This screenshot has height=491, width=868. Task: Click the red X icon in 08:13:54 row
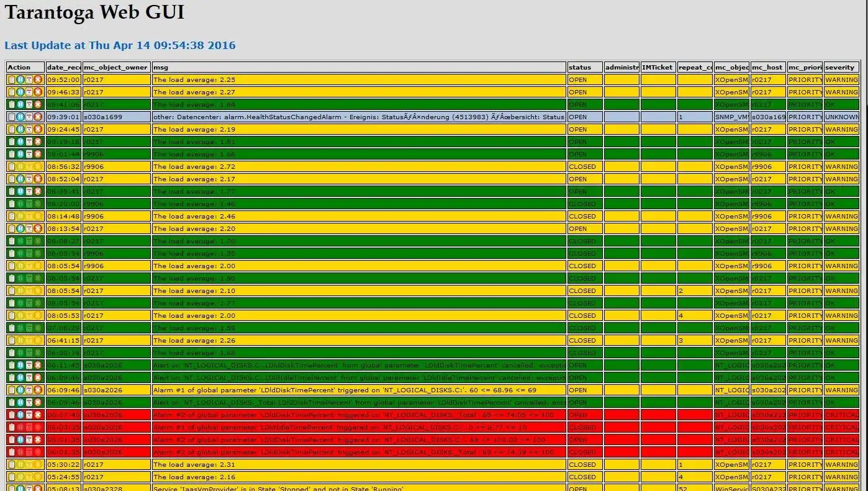click(x=38, y=228)
